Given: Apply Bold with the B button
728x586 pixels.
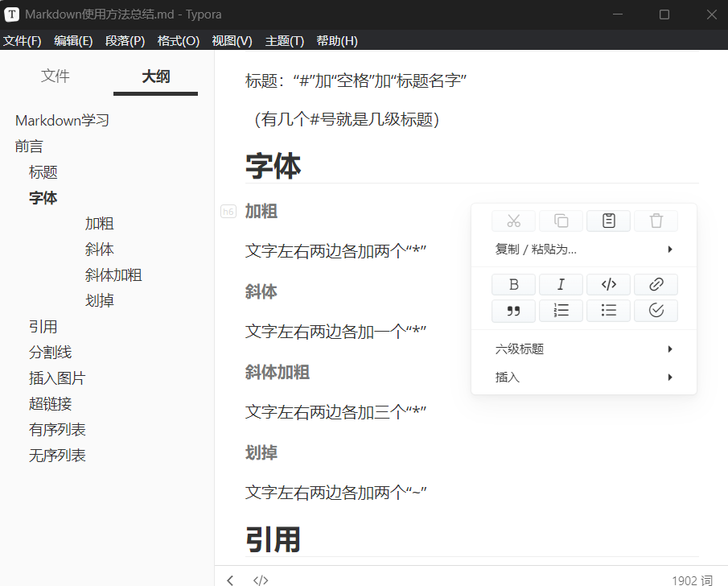Looking at the screenshot, I should pyautogui.click(x=513, y=284).
